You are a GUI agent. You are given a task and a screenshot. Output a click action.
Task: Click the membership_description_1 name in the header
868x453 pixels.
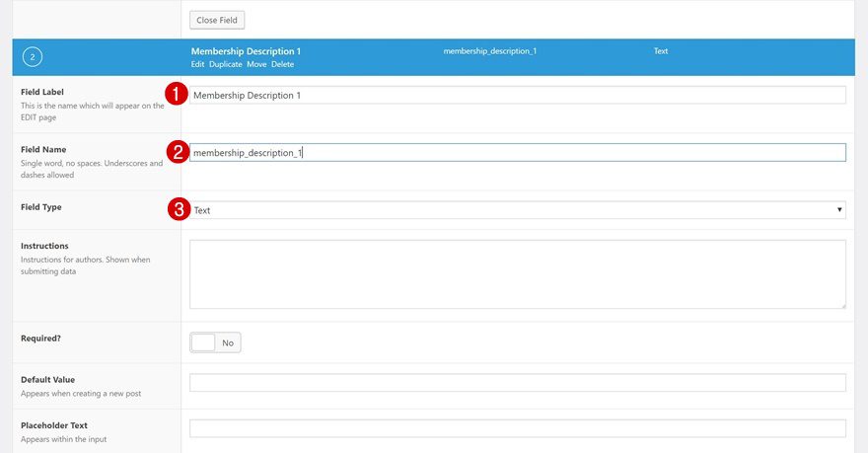(x=490, y=51)
